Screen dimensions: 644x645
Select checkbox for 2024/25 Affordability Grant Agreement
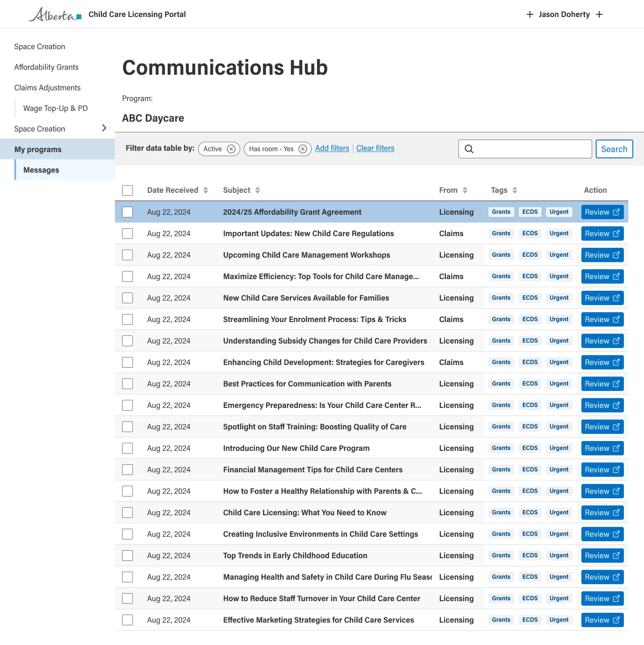point(127,212)
